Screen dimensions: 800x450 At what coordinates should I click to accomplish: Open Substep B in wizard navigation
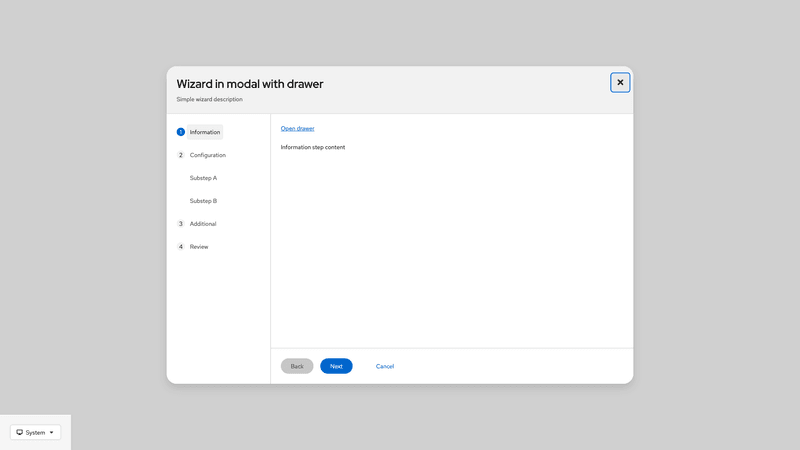203,201
